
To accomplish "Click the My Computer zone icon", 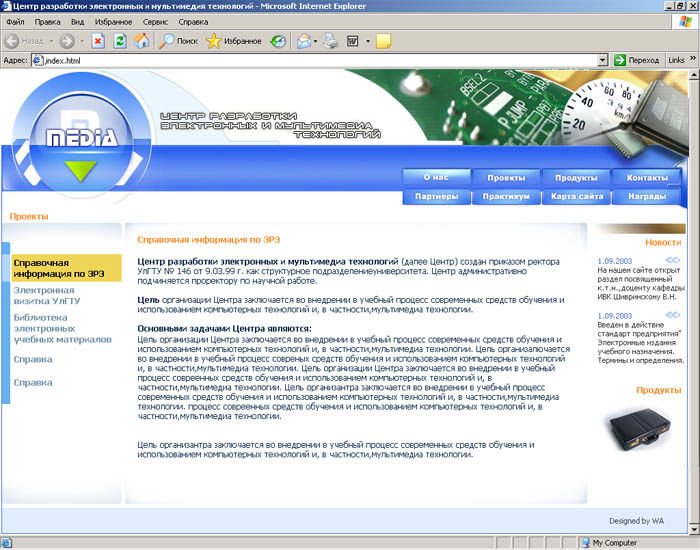I will 585,543.
